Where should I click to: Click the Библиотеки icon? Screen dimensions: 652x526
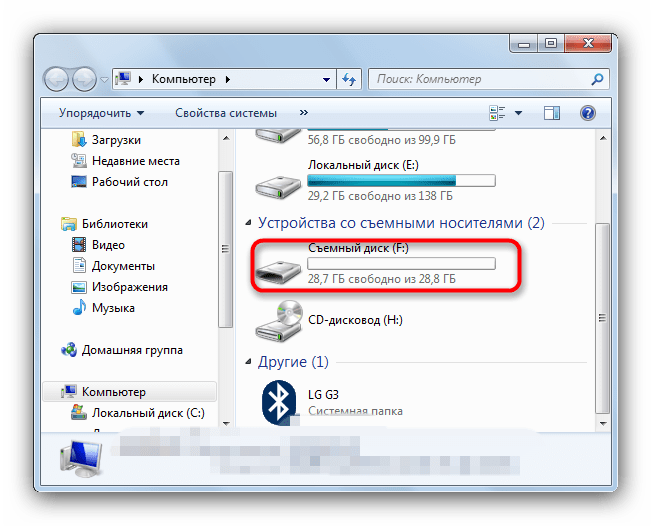click(69, 224)
